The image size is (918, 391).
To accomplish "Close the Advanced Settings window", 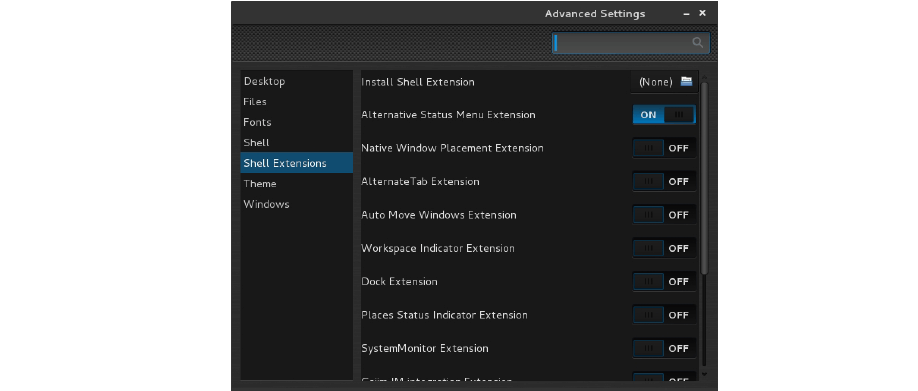I will click(x=703, y=13).
